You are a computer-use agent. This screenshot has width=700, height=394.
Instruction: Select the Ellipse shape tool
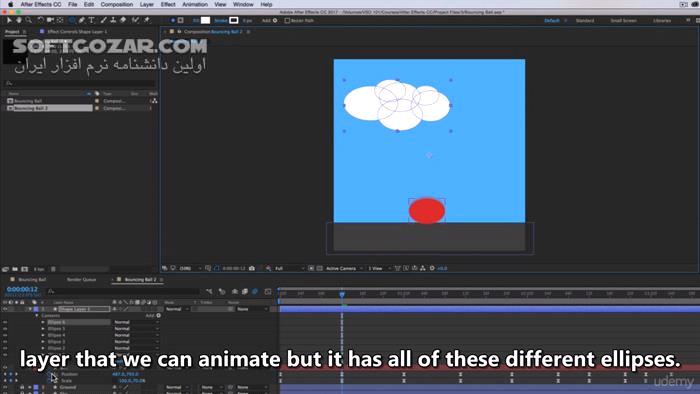[x=71, y=20]
